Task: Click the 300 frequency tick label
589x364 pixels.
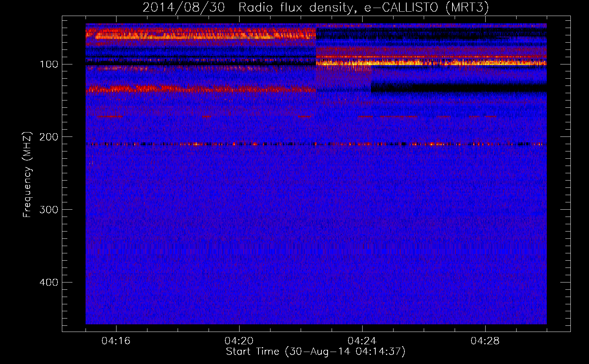Action: (x=49, y=210)
